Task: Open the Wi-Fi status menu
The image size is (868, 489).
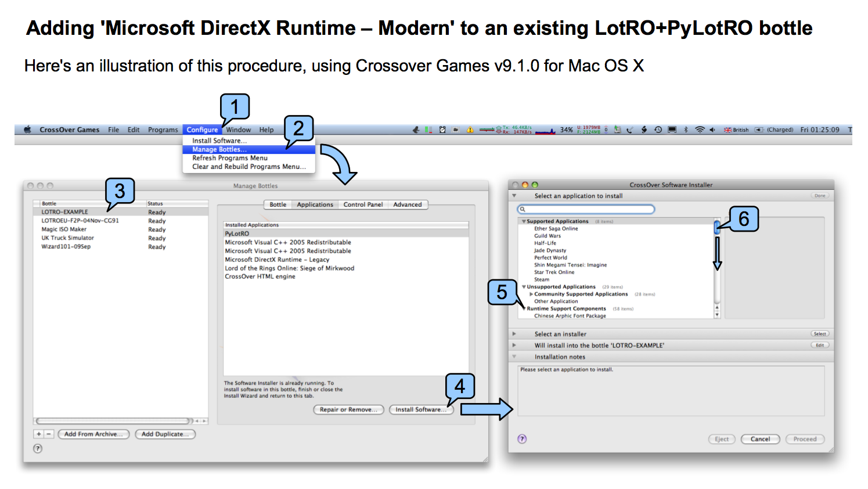Action: (700, 130)
